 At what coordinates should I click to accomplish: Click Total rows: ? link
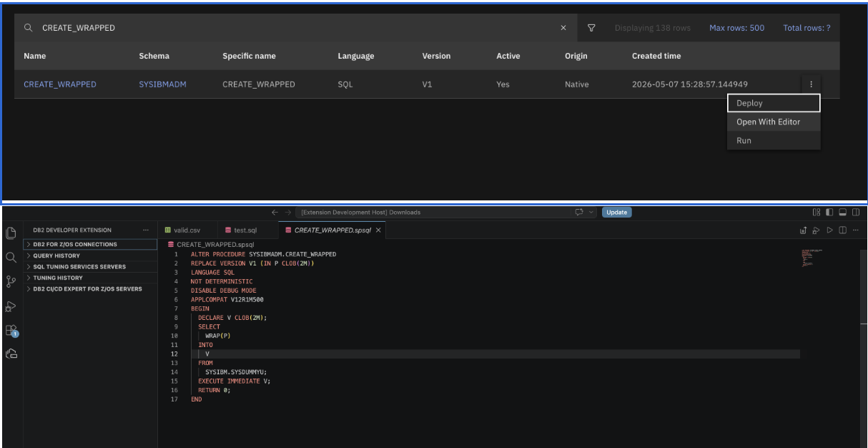[807, 28]
